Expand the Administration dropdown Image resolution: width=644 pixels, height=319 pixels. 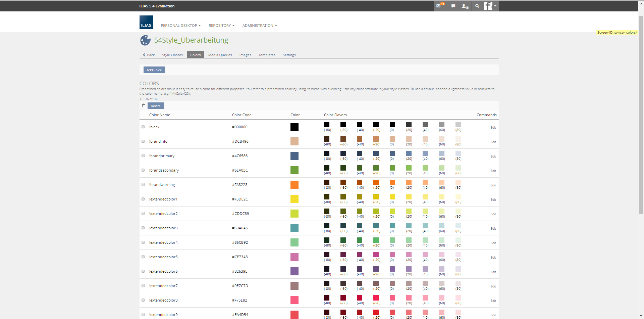click(260, 26)
